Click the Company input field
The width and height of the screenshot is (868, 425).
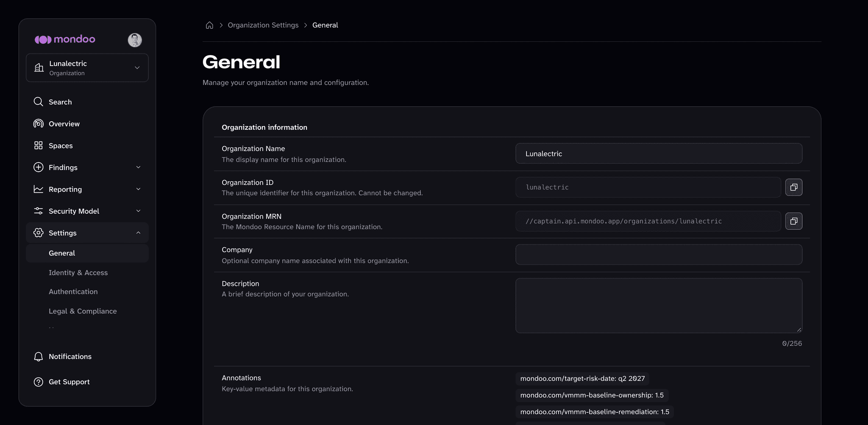point(659,254)
